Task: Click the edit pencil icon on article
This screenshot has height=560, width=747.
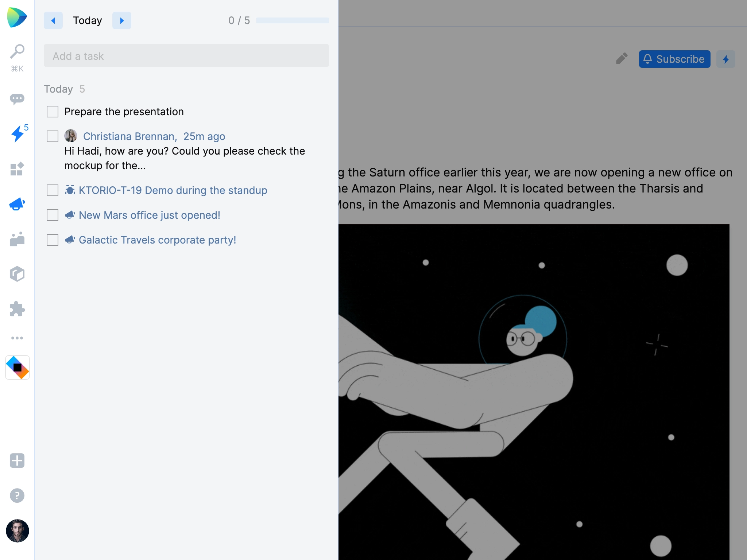Action: (622, 58)
